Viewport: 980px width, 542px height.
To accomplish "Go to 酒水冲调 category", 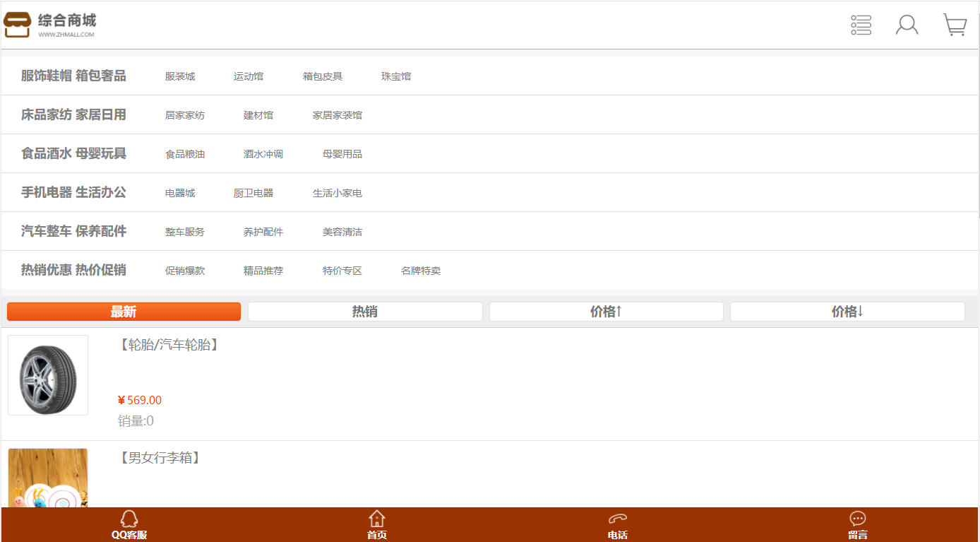I will pos(263,154).
